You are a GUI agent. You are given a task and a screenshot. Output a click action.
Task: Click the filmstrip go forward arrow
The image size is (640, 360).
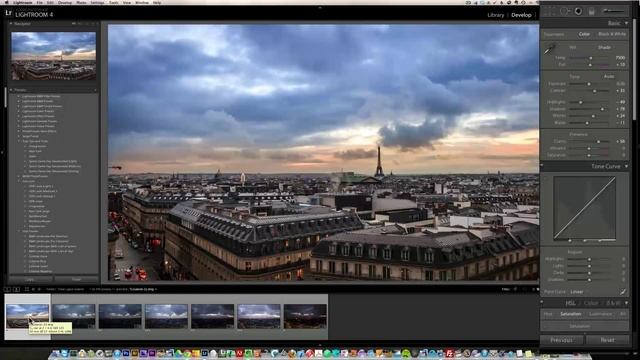click(x=39, y=289)
